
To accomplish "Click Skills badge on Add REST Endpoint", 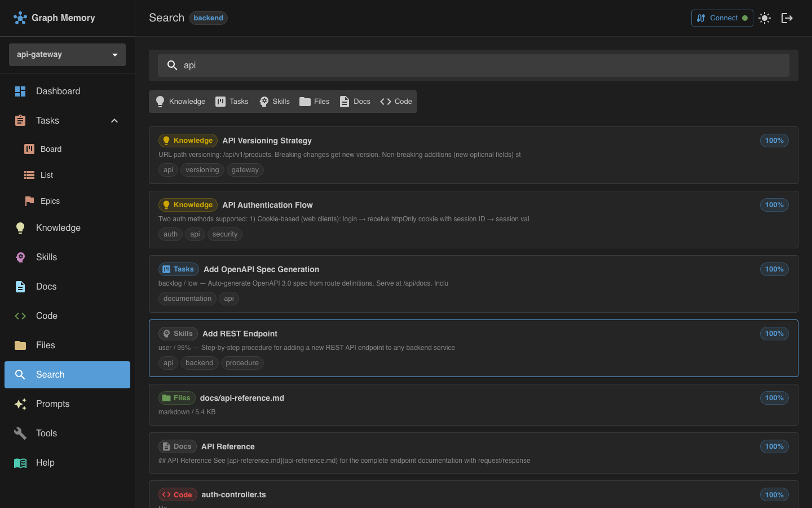I will 178,334.
